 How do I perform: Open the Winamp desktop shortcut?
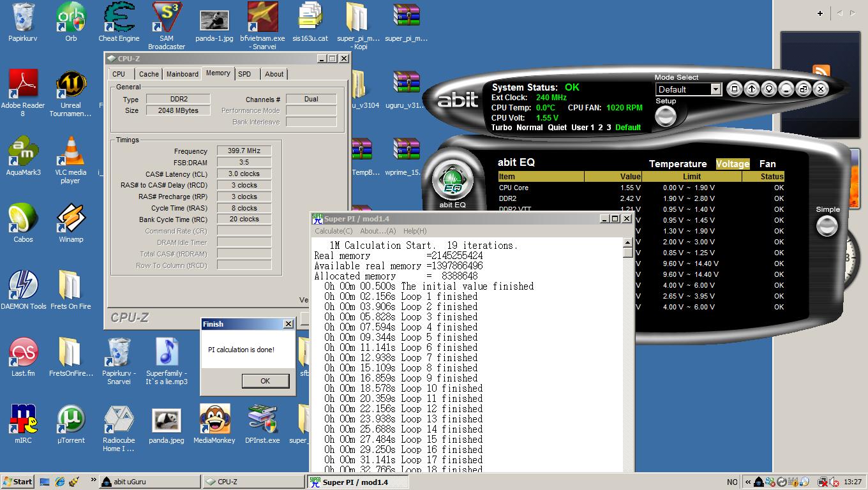71,223
